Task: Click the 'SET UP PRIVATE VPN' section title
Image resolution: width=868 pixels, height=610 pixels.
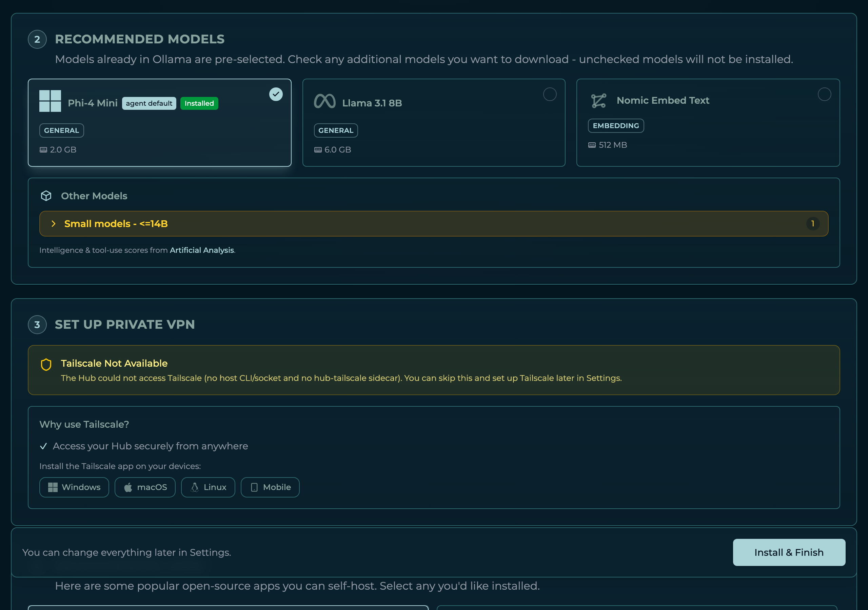Action: tap(125, 324)
